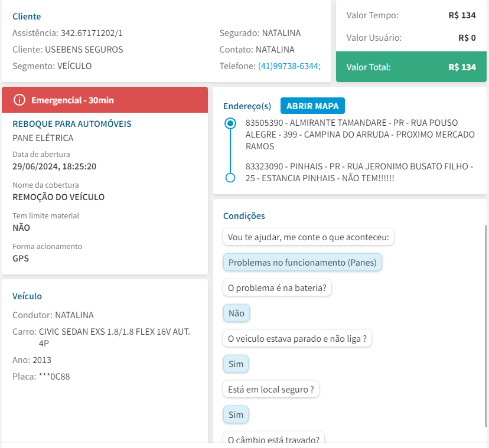Call the phone number (41)99738-6344
This screenshot has height=448, width=489.
point(289,66)
